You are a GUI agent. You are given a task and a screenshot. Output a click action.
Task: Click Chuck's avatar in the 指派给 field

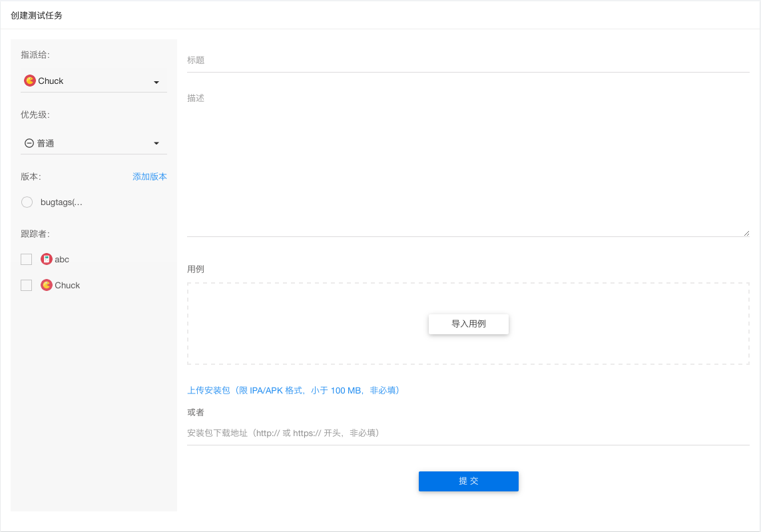30,81
